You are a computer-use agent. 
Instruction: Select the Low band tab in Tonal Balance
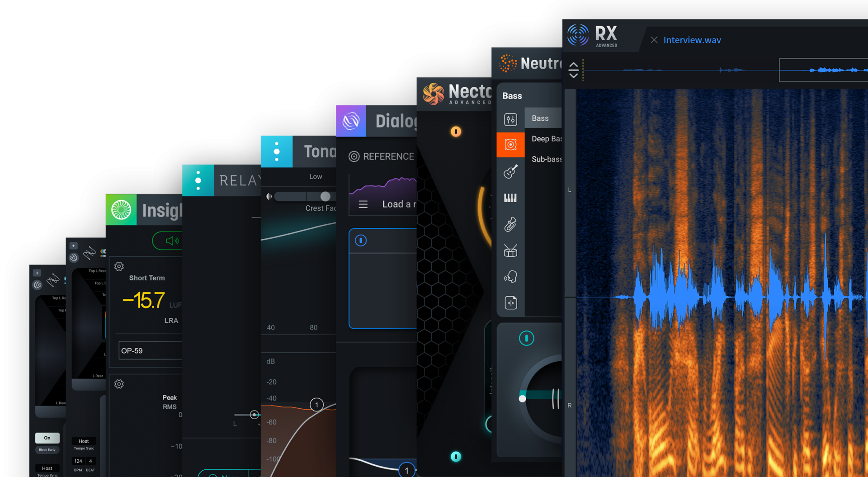[x=316, y=176]
